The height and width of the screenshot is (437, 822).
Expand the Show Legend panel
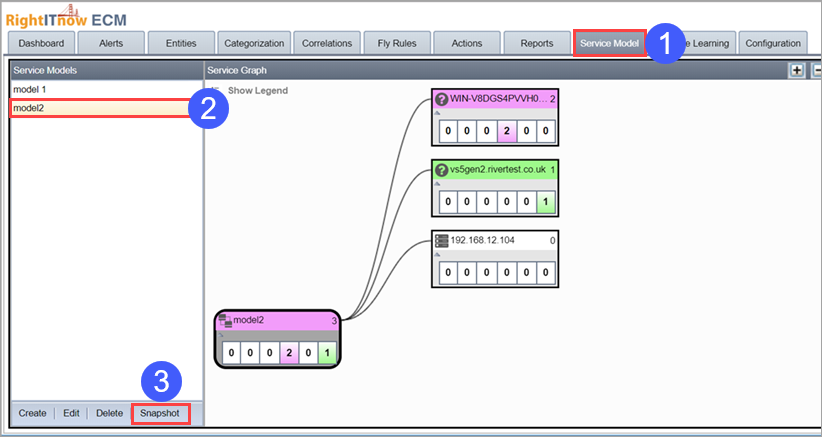click(257, 90)
